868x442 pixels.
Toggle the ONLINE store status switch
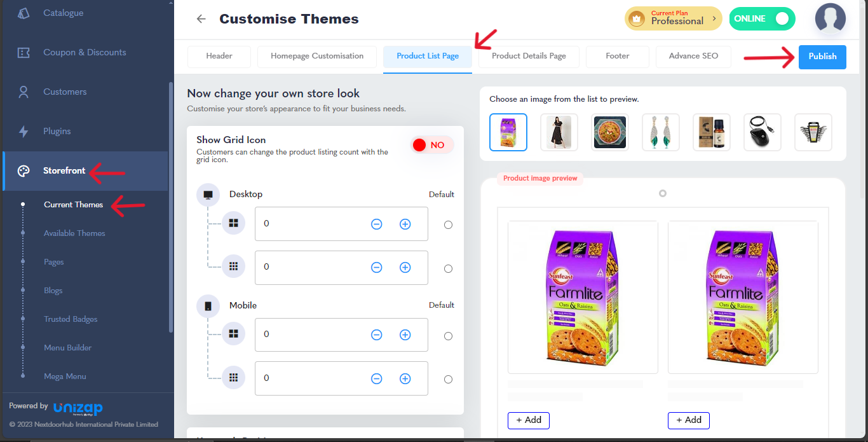762,19
